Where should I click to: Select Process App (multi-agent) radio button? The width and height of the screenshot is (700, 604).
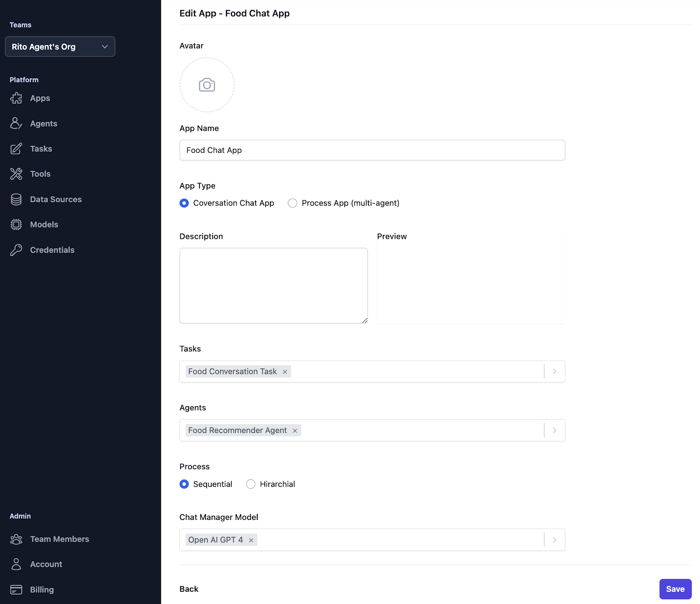click(293, 203)
